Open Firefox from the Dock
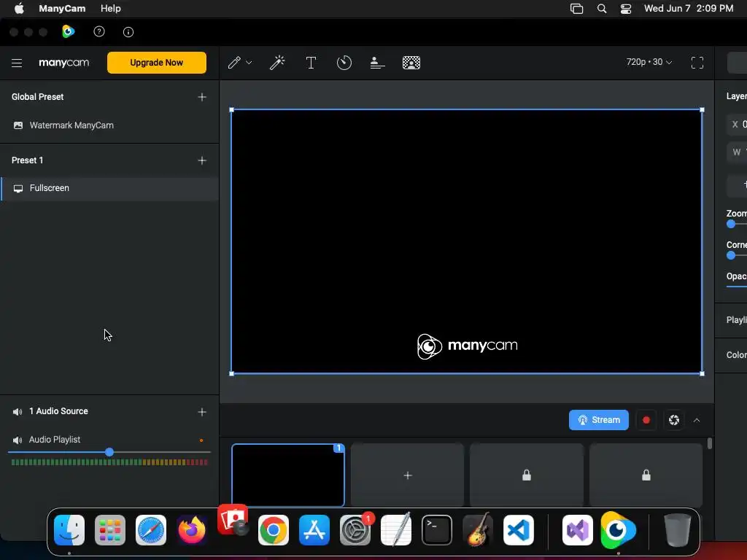Image resolution: width=747 pixels, height=560 pixels. (x=192, y=530)
